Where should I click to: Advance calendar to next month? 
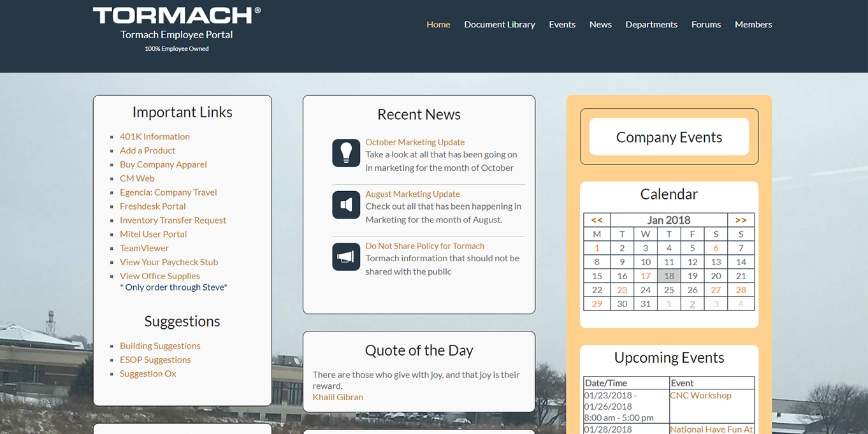[741, 220]
